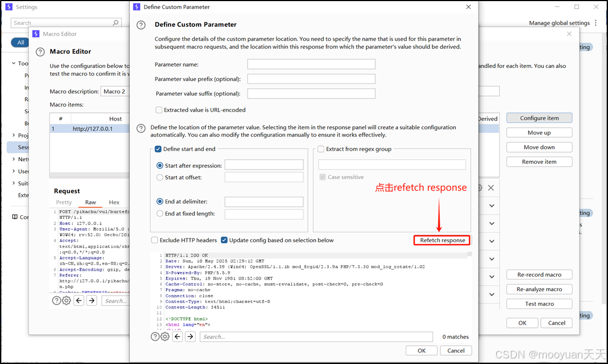Viewport: 608px width, 364px height.
Task: Expand Suite tree node in Settings
Action: 13,183
